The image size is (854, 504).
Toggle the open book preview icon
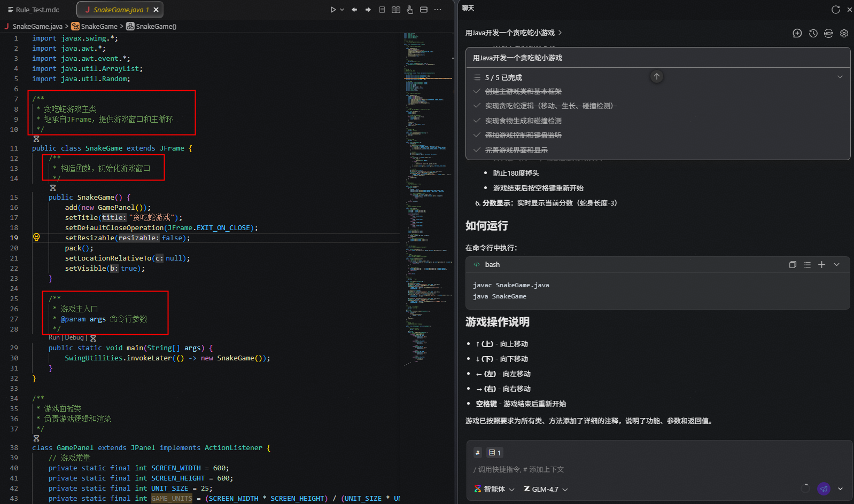[x=396, y=10]
